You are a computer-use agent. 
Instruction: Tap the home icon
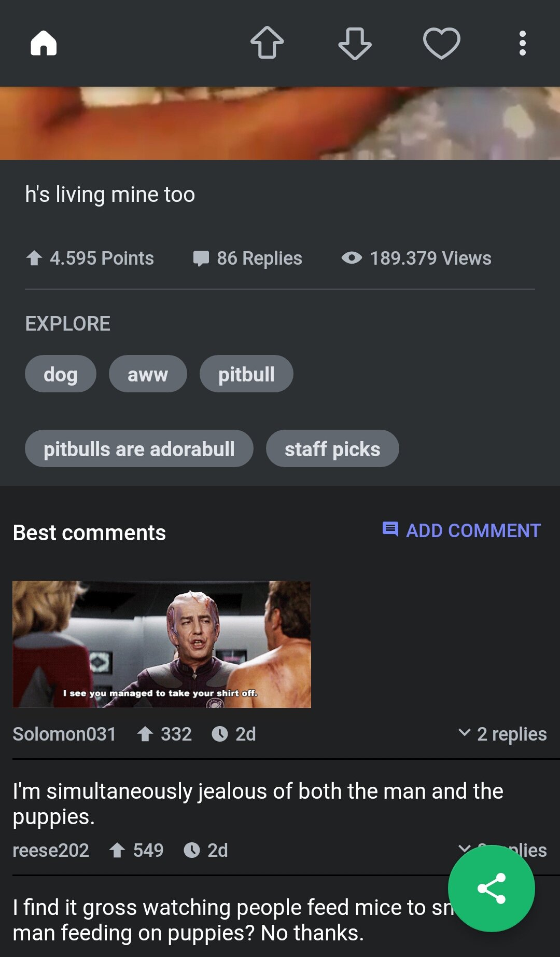point(44,43)
